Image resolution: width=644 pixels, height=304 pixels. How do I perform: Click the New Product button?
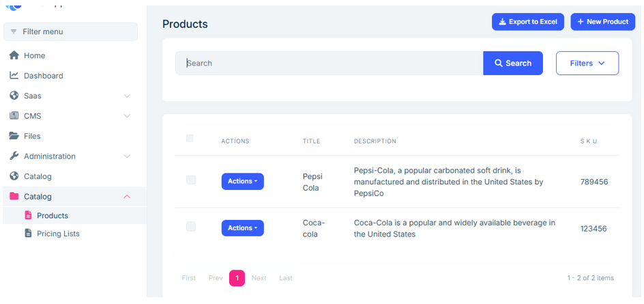coord(602,22)
